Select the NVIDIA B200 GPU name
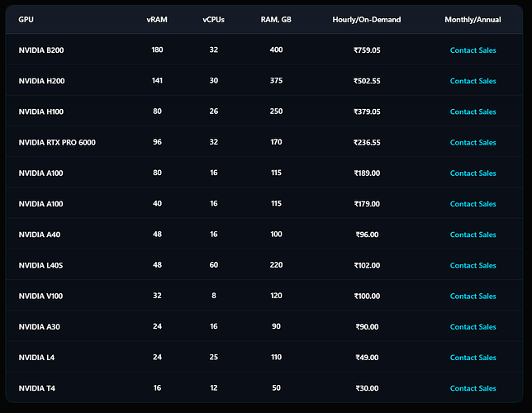The image size is (532, 413). pyautogui.click(x=41, y=50)
